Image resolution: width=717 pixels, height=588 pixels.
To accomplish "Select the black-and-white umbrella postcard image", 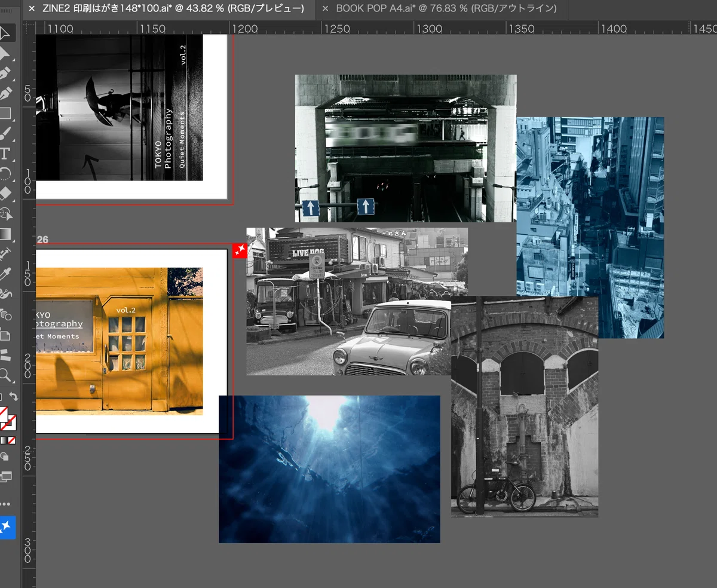I will pyautogui.click(x=119, y=108).
